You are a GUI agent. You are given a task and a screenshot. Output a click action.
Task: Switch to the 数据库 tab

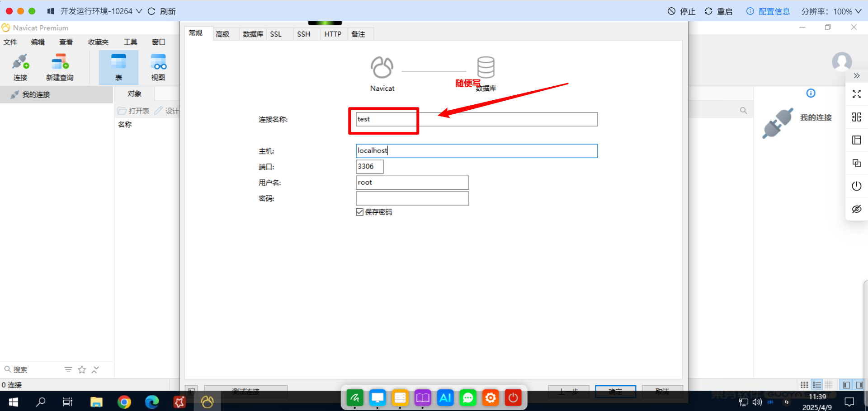(253, 34)
